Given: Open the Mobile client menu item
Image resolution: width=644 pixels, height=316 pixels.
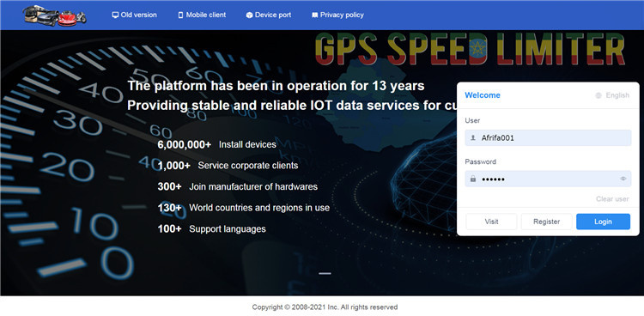Looking at the screenshot, I should tap(202, 15).
